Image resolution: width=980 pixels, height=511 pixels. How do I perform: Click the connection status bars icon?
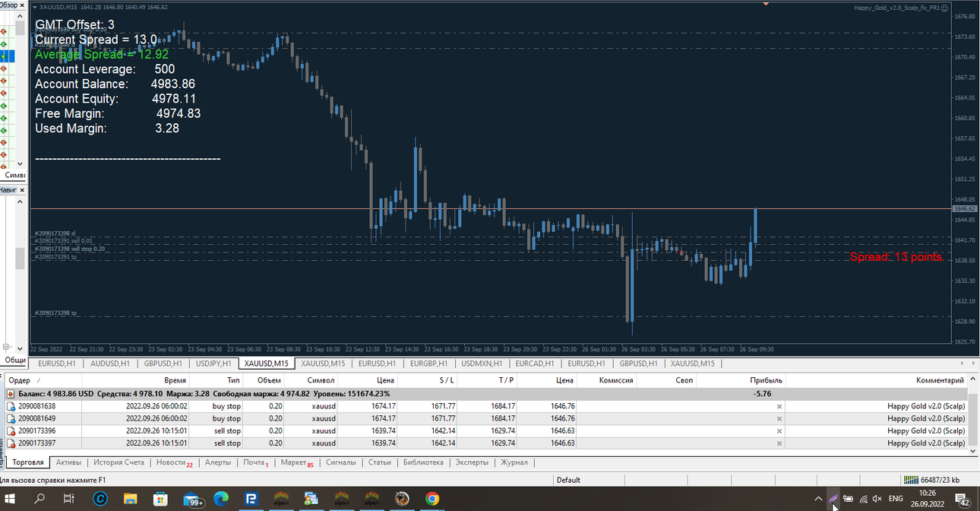pyautogui.click(x=911, y=480)
